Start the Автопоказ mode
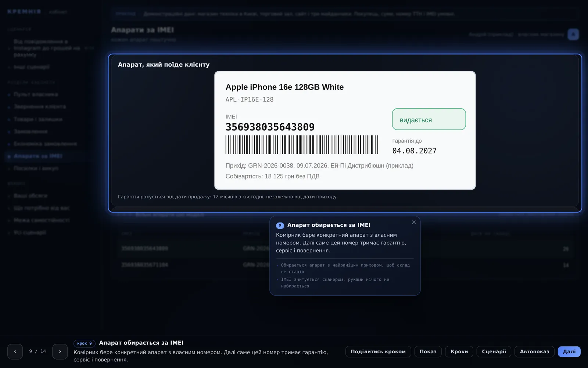Image resolution: width=588 pixels, height=368 pixels. coord(534,351)
